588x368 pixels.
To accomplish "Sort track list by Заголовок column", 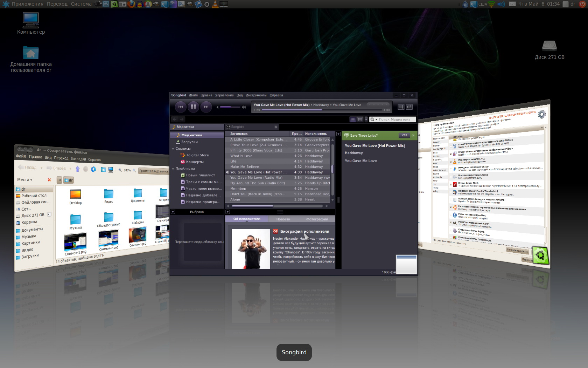I will coord(258,134).
